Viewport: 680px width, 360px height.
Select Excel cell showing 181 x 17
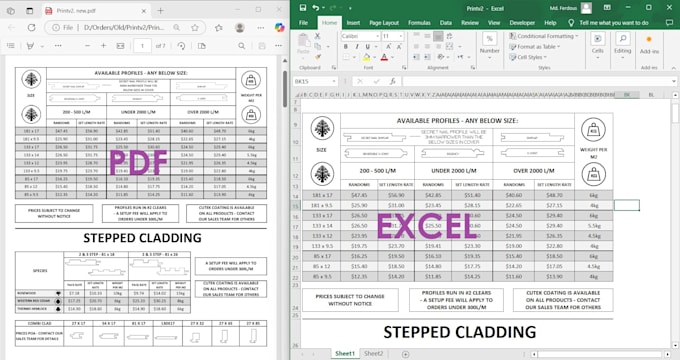pos(321,195)
